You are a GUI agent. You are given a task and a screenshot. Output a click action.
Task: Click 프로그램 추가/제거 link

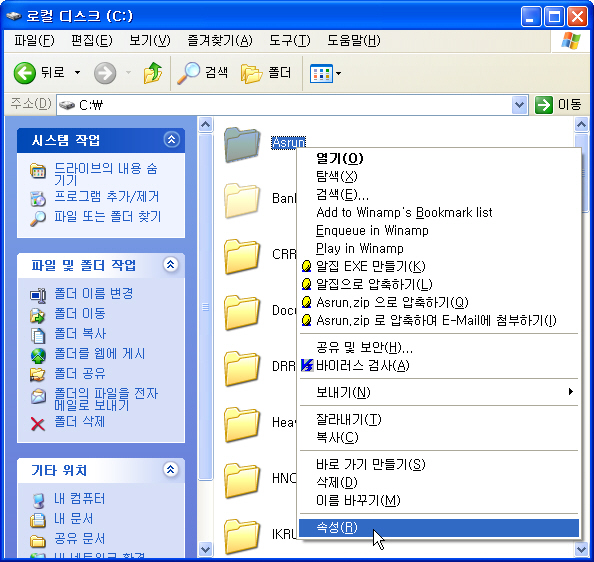coord(107,197)
